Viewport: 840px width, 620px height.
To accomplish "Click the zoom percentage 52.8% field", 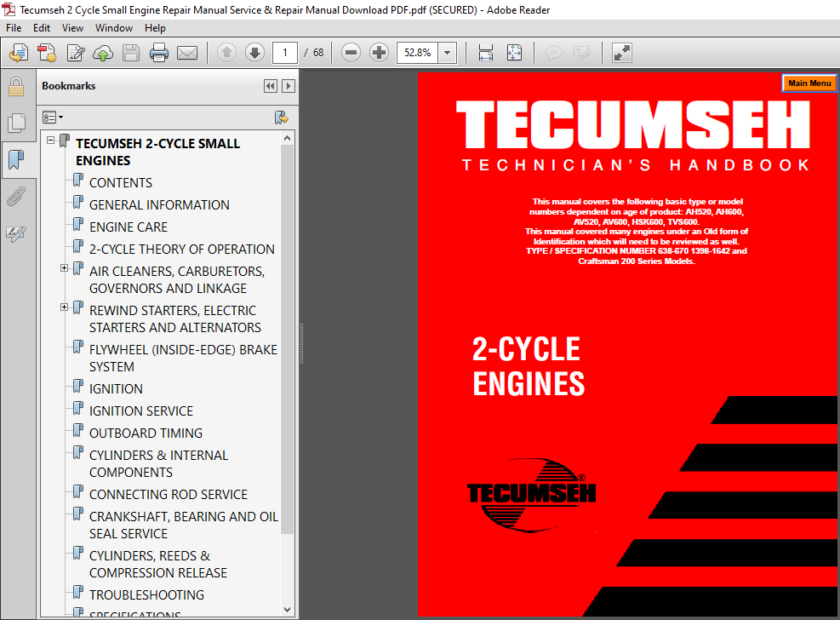I will click(417, 53).
